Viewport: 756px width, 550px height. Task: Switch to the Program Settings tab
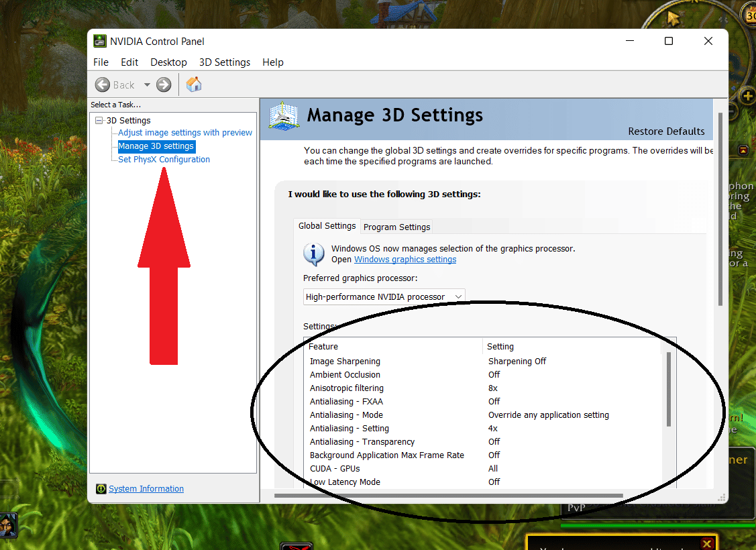[x=396, y=227]
